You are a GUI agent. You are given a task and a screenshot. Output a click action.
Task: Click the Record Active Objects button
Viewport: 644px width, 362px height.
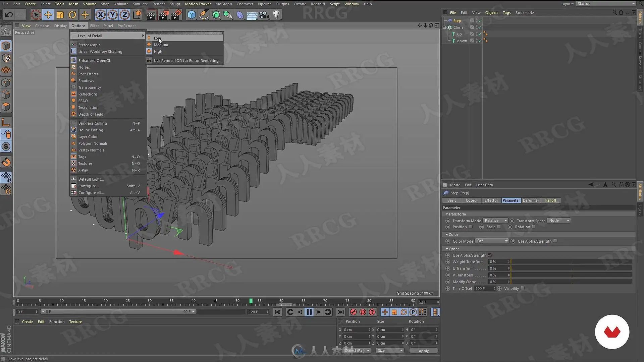(353, 312)
